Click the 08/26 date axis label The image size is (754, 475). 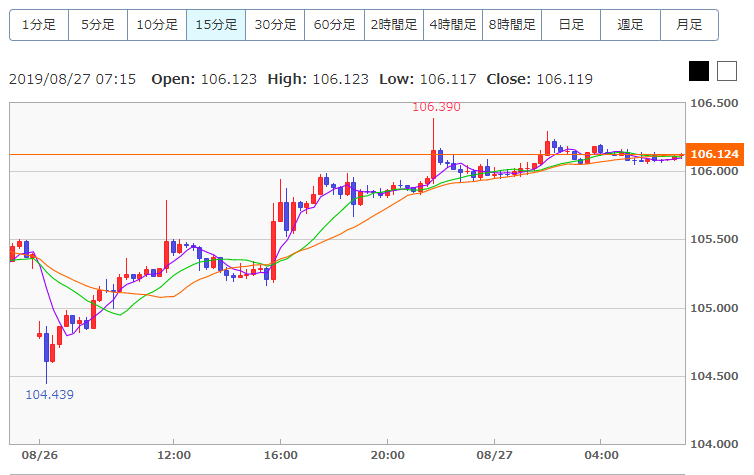point(39,455)
